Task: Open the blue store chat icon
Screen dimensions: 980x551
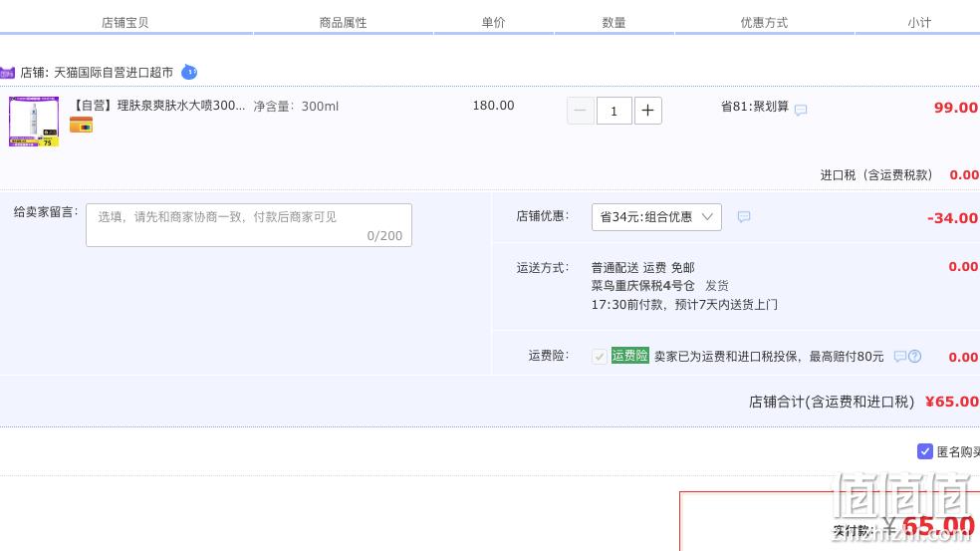Action: pos(189,73)
